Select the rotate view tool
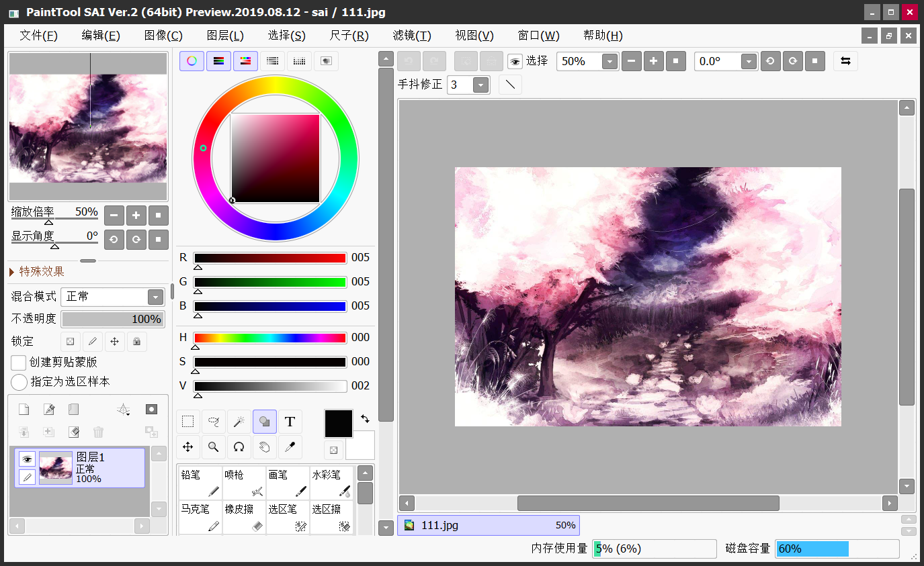This screenshot has width=924, height=566. click(x=239, y=447)
